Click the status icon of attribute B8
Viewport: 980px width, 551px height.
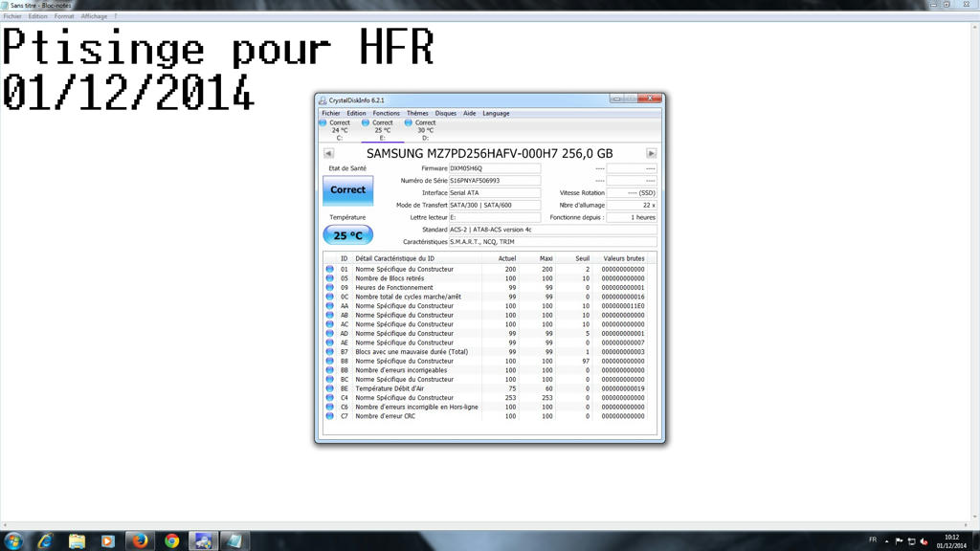(x=330, y=361)
